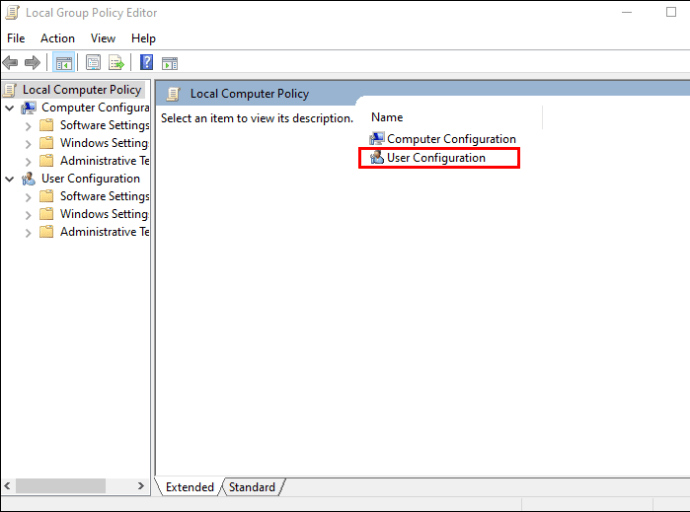690x512 pixels.
Task: Open the File menu
Action: pyautogui.click(x=16, y=38)
